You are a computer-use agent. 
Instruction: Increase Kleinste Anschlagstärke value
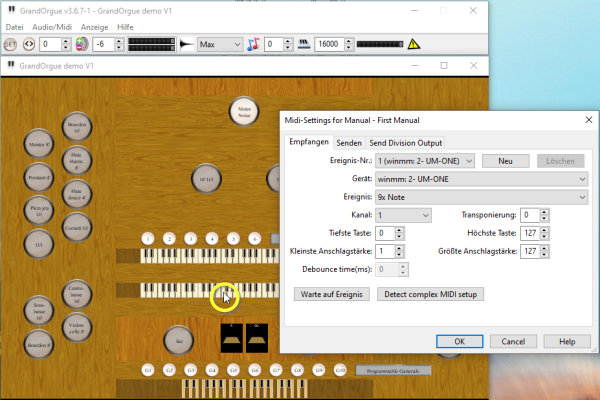(399, 248)
